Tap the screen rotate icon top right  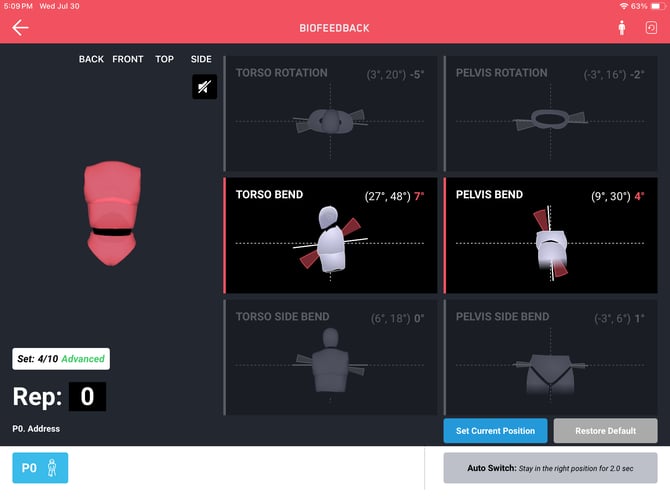[651, 28]
